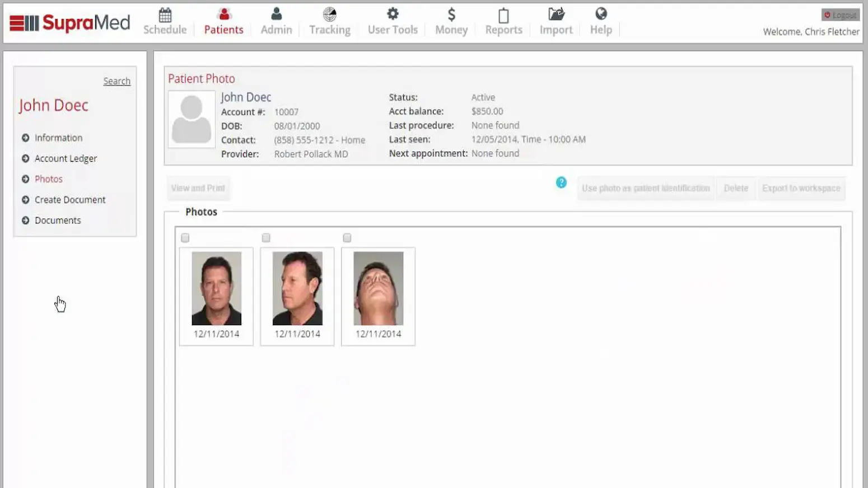Select the upward-facing patient photo thumbnail
Viewport: 868px width, 488px height.
click(x=378, y=288)
